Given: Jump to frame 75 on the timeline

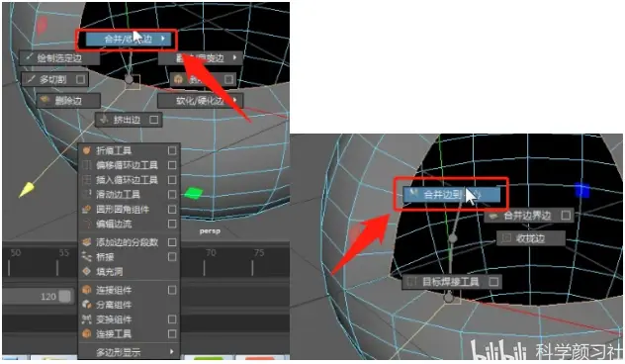Looking at the screenshot, I should point(259,253).
